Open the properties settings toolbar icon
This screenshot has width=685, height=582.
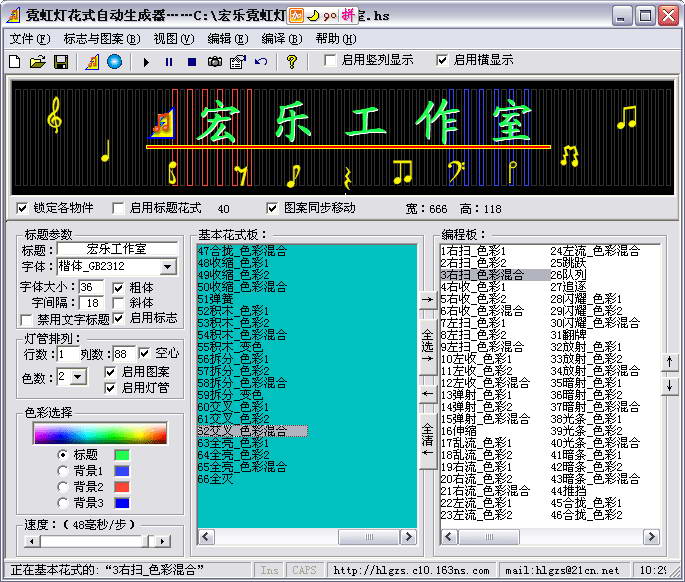238,62
